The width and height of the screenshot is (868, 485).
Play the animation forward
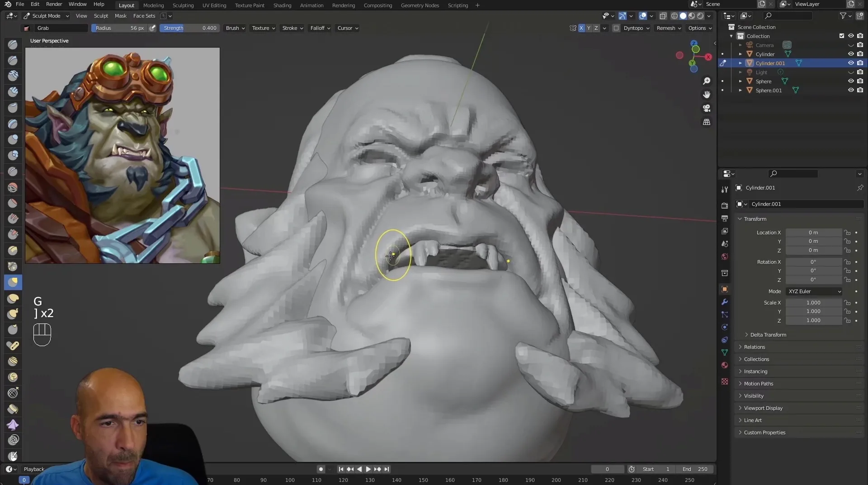[x=368, y=469]
